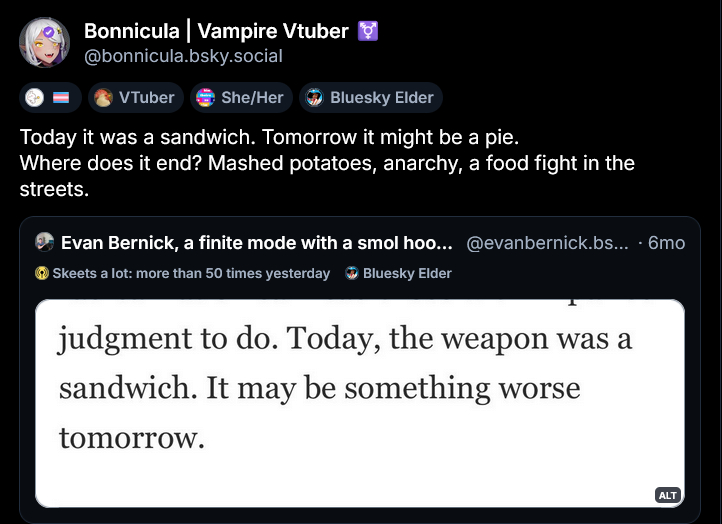This screenshot has width=722, height=524.
Task: Click the 6mo timestamp on the quoted post
Action: [x=667, y=242]
